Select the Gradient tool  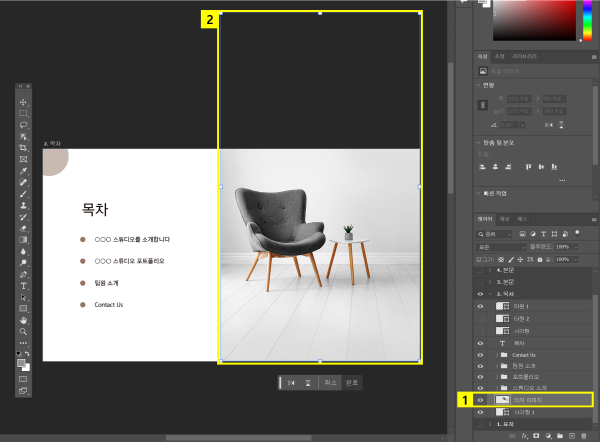pos(23,240)
